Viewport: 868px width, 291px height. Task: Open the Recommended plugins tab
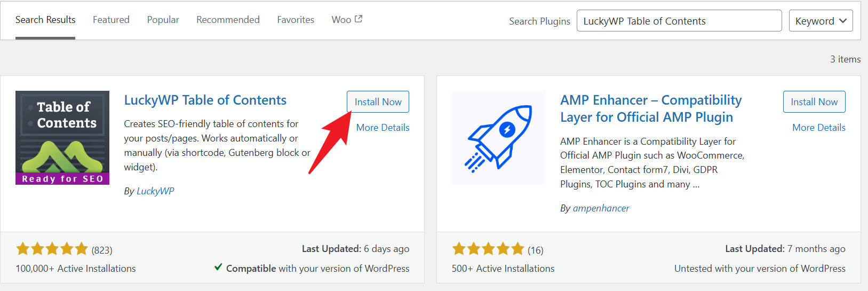click(x=228, y=20)
